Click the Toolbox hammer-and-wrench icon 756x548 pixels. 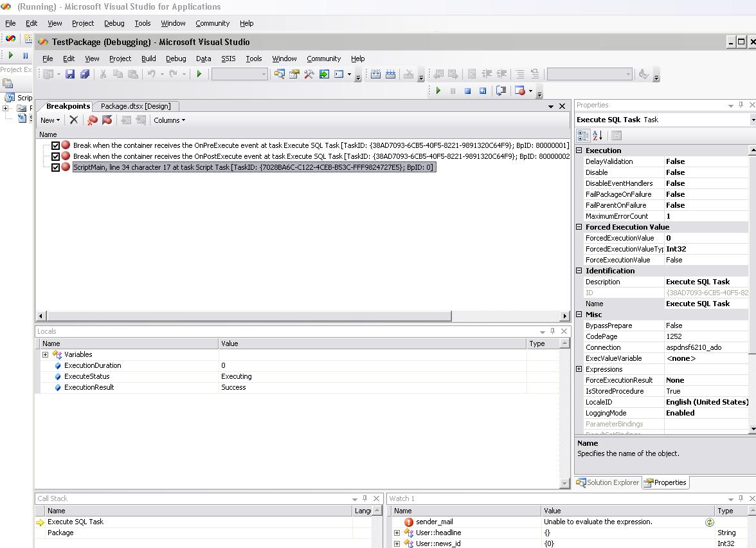pos(309,75)
